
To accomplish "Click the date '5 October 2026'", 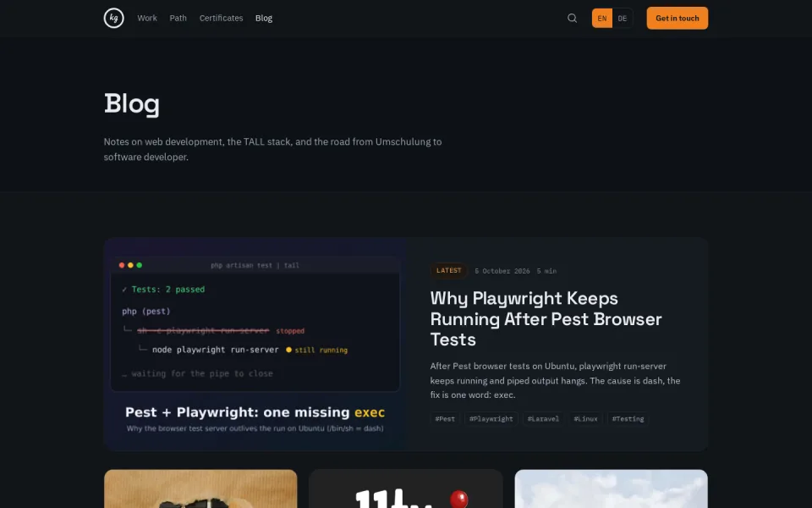I will [502, 271].
